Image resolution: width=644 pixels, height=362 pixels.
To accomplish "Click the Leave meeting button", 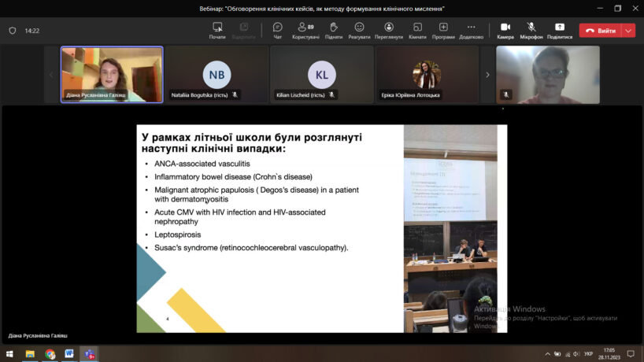I will [600, 31].
